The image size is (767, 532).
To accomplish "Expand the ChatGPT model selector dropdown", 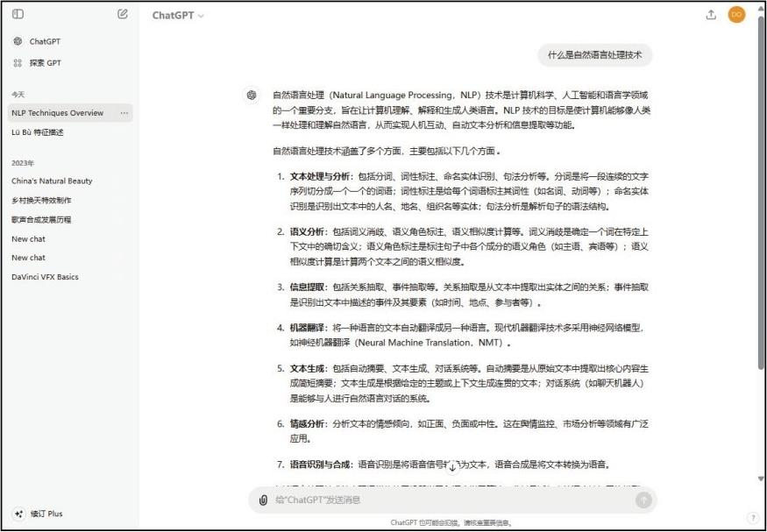I will coord(178,16).
